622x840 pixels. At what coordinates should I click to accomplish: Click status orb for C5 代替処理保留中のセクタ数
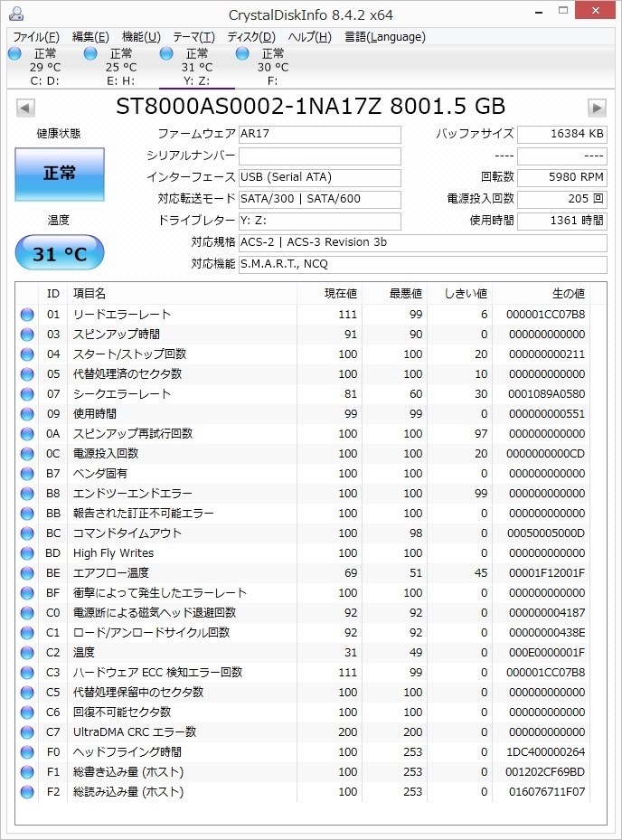coord(27,692)
